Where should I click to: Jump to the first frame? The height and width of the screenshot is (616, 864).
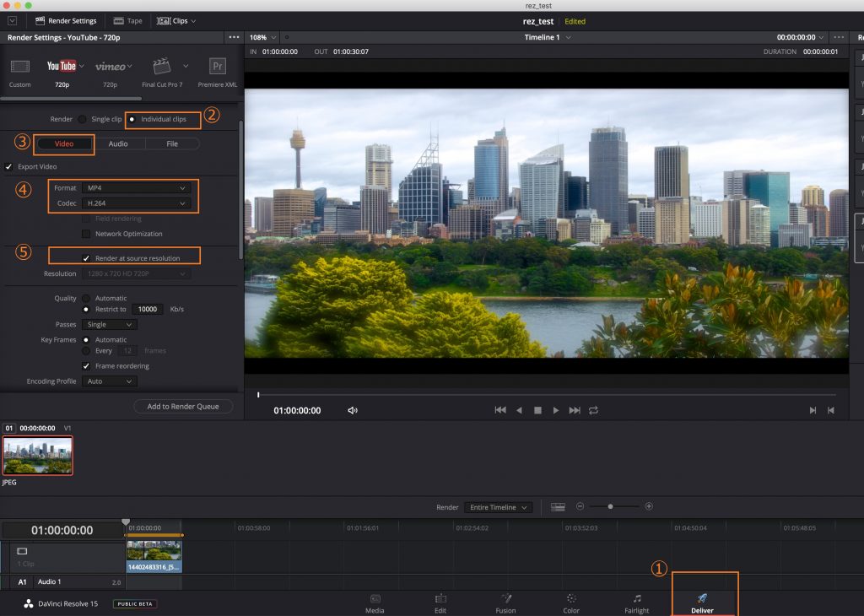click(x=500, y=410)
